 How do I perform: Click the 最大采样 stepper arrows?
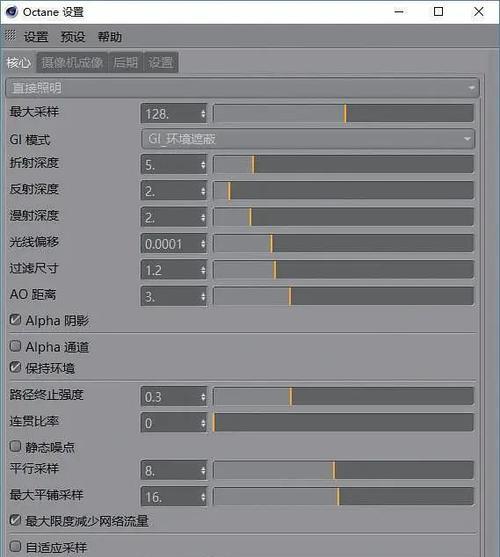click(x=203, y=114)
